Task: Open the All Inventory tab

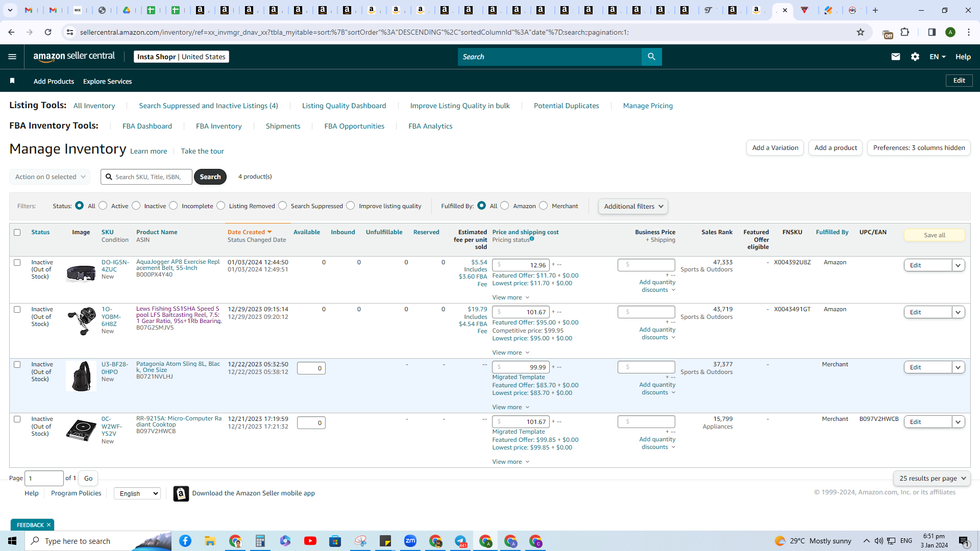Action: (94, 106)
